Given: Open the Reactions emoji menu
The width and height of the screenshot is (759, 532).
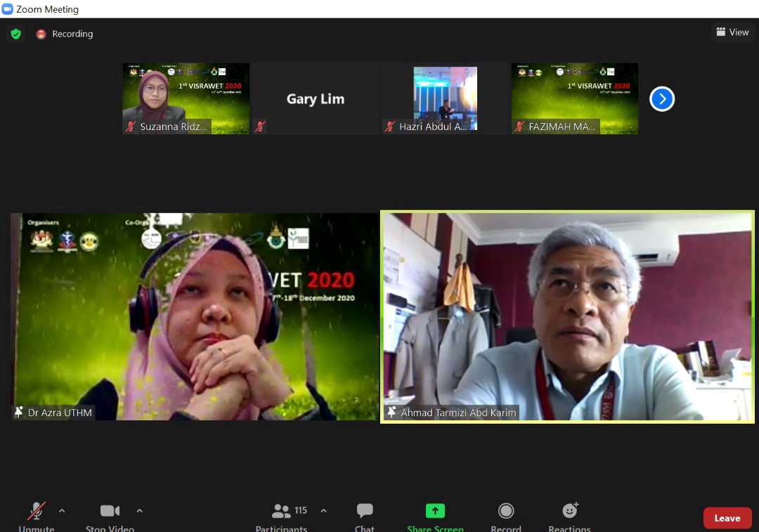Looking at the screenshot, I should coord(570,511).
